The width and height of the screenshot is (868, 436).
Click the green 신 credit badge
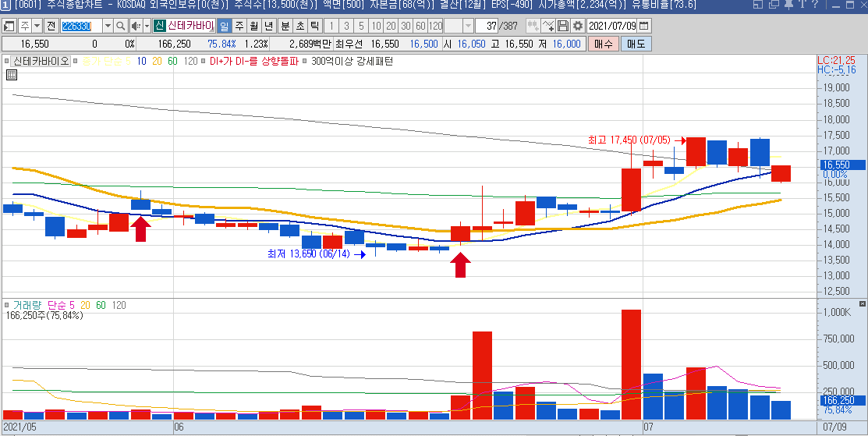[159, 26]
